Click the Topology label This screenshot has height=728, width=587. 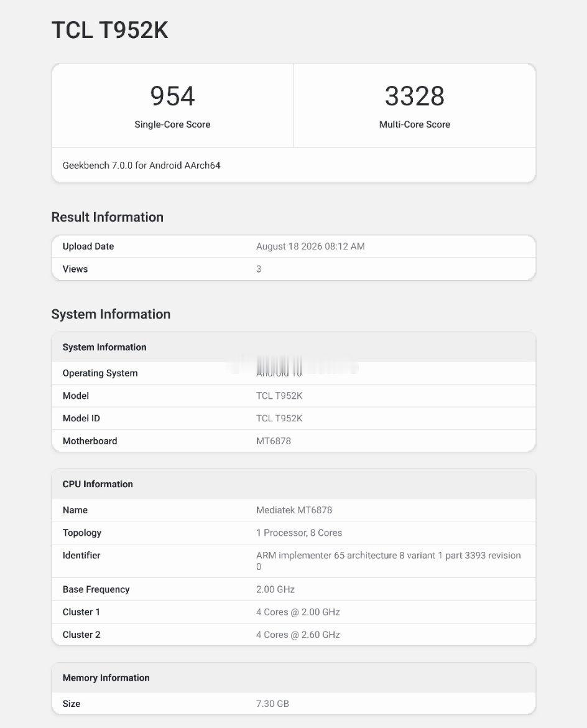[81, 533]
